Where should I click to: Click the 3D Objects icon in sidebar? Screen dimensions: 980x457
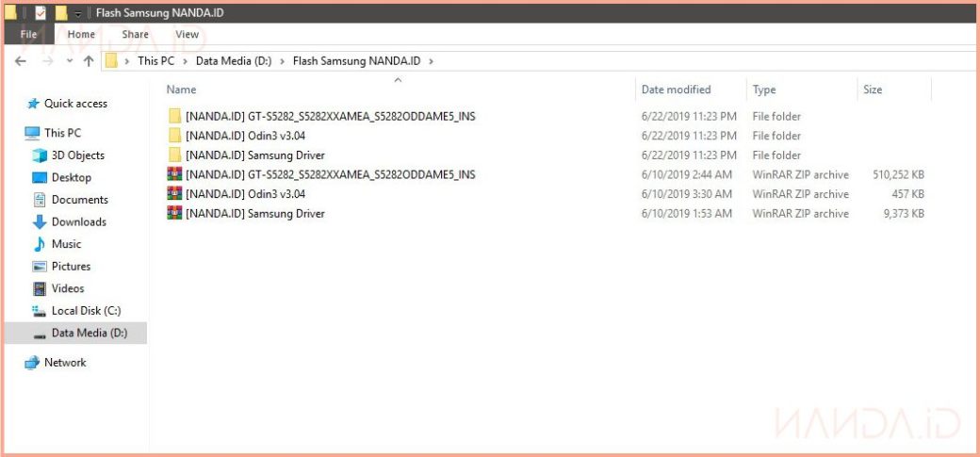pyautogui.click(x=40, y=155)
